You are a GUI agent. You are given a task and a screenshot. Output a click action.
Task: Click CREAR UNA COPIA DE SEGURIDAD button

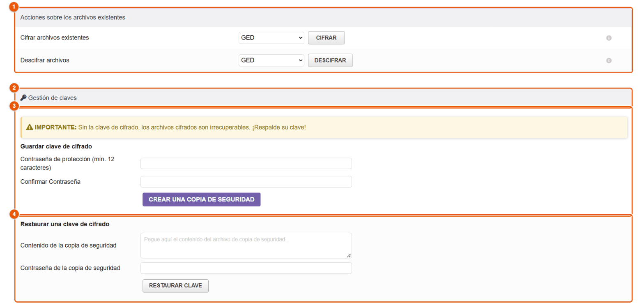click(x=201, y=199)
